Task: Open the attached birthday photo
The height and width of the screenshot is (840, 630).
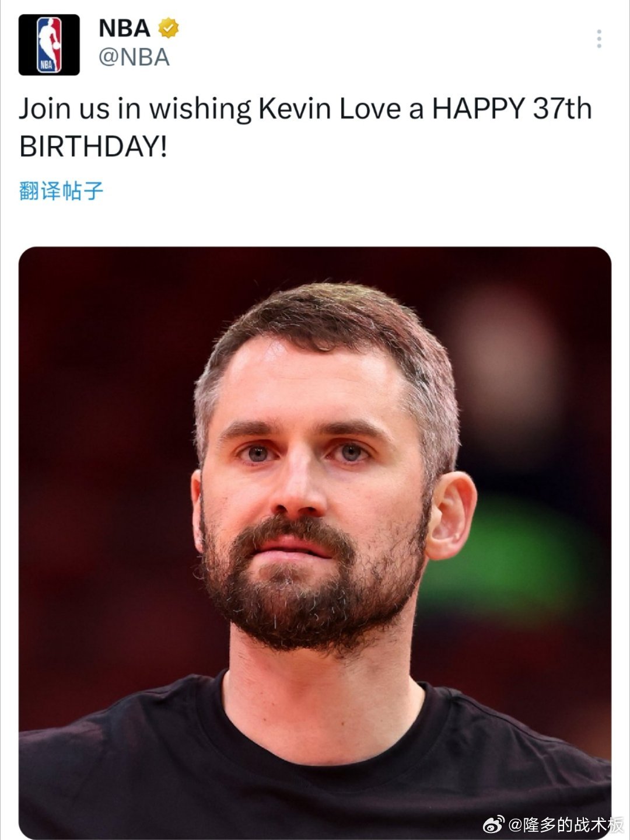Action: point(315,543)
